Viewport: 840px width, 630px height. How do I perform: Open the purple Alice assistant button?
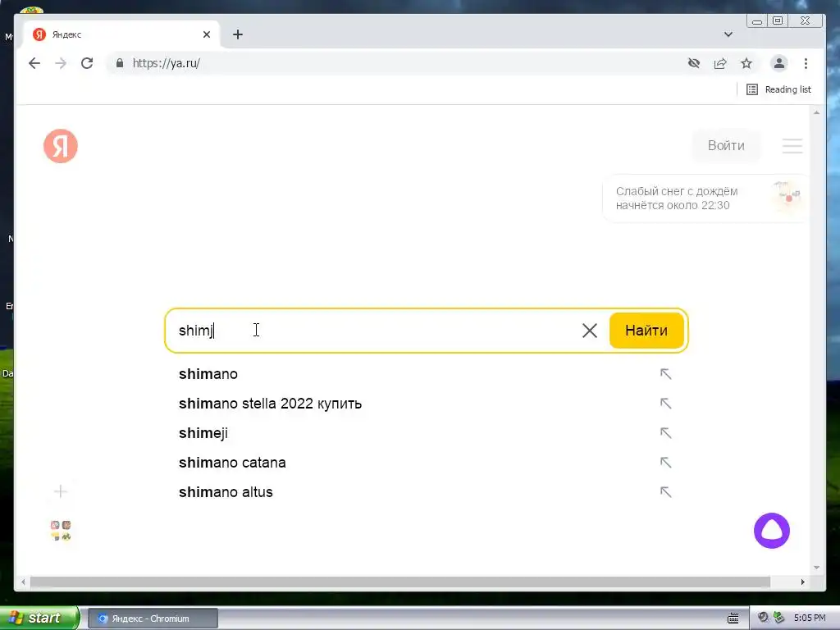coord(771,531)
